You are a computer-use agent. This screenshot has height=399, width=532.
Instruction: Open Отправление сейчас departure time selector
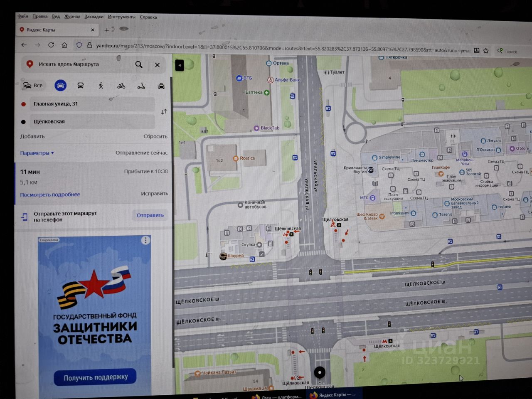(x=141, y=153)
